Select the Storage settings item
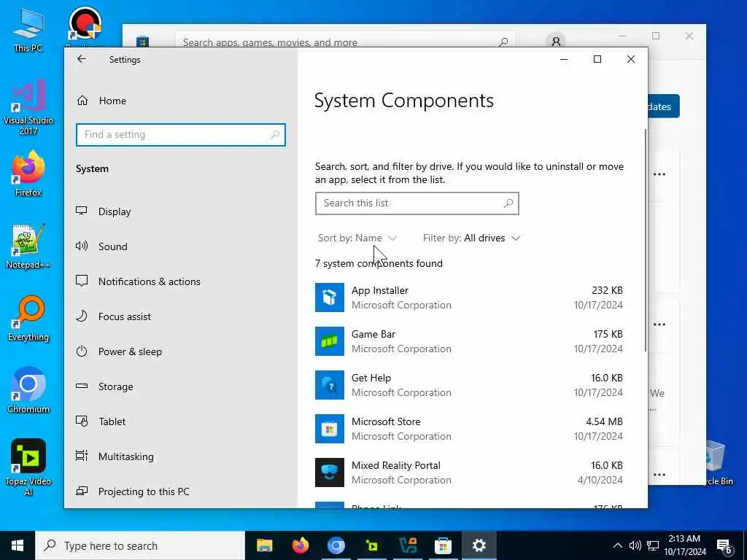The image size is (747, 560). pyautogui.click(x=115, y=386)
